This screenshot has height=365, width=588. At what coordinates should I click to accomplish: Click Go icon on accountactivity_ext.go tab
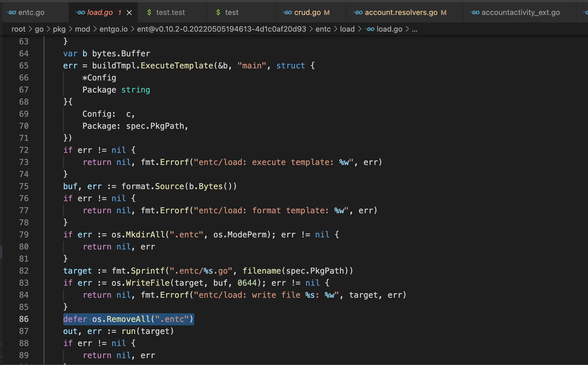pos(475,12)
